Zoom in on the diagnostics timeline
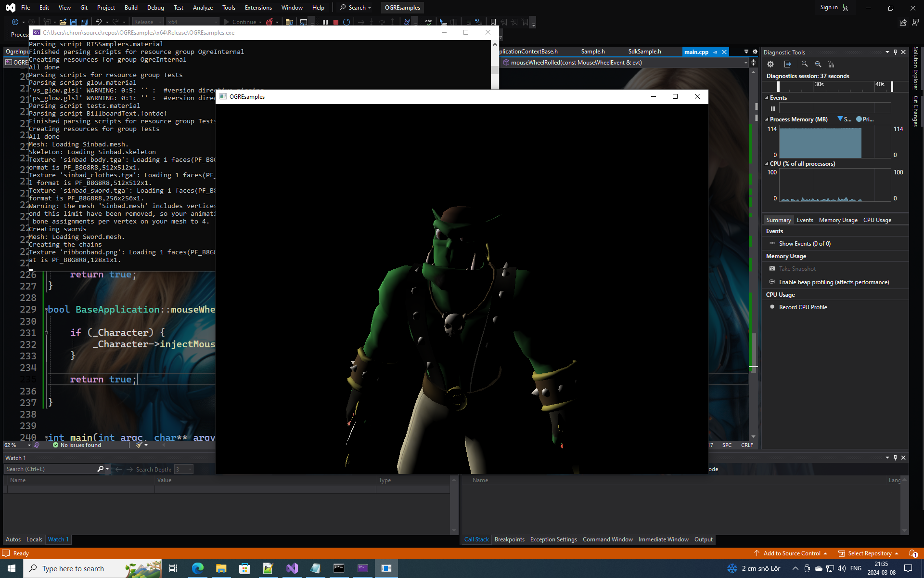The image size is (924, 578). pyautogui.click(x=804, y=64)
